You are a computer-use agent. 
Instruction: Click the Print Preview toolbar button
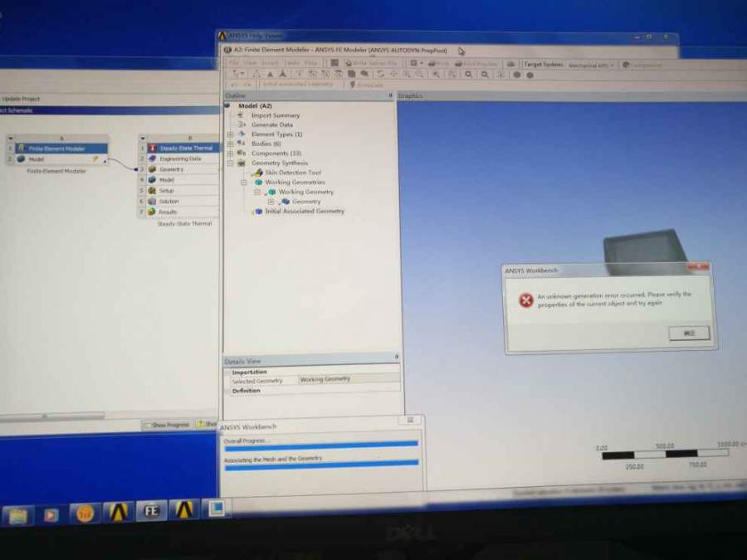tap(476, 64)
